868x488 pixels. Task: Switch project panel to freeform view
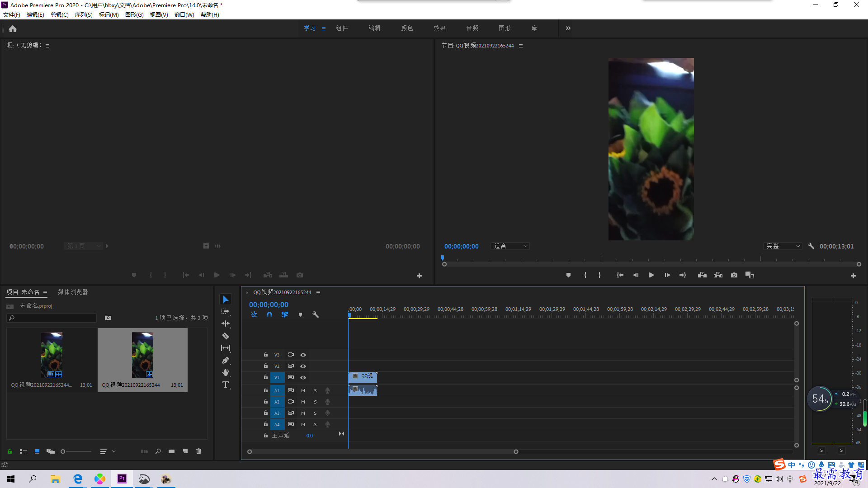[x=51, y=451]
